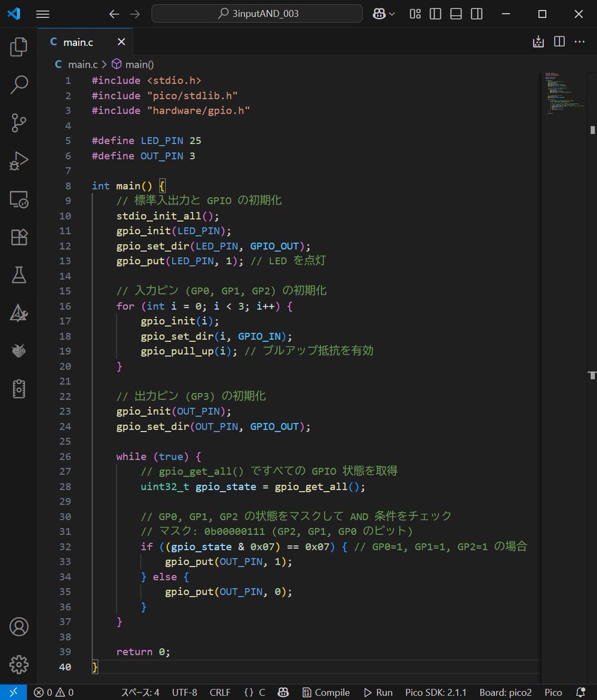The height and width of the screenshot is (700, 597).
Task: Click the "hardware/gpio.h" include string
Action: click(x=198, y=110)
